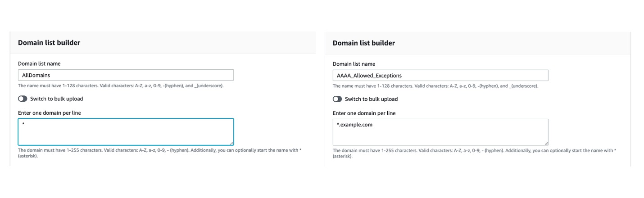Click domain length hint below asterisk-only textarea

coord(159,153)
